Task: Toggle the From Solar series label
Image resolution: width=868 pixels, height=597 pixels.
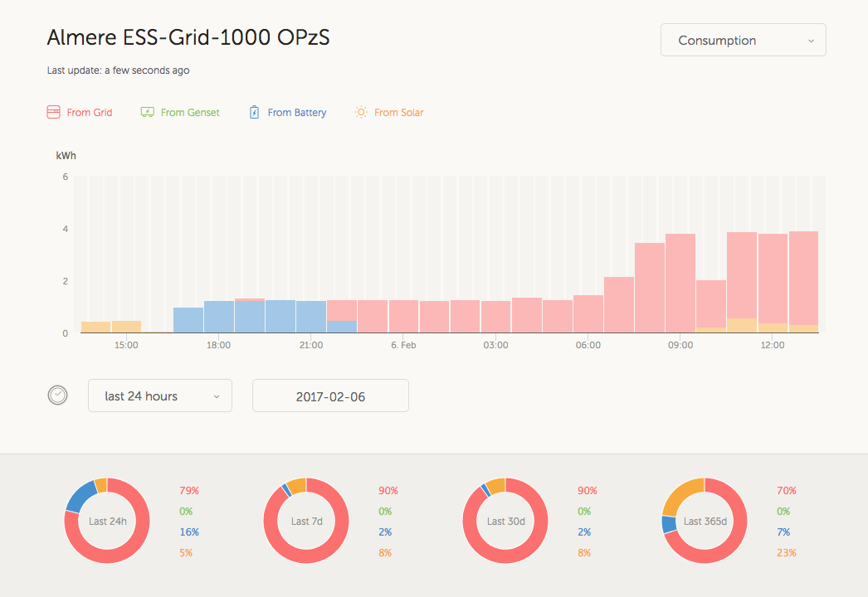Action: 399,113
